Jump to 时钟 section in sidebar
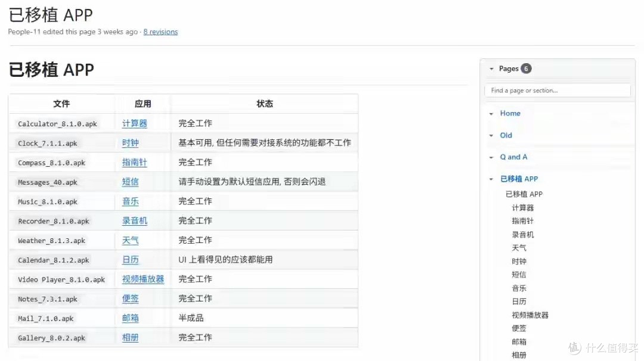 [519, 262]
